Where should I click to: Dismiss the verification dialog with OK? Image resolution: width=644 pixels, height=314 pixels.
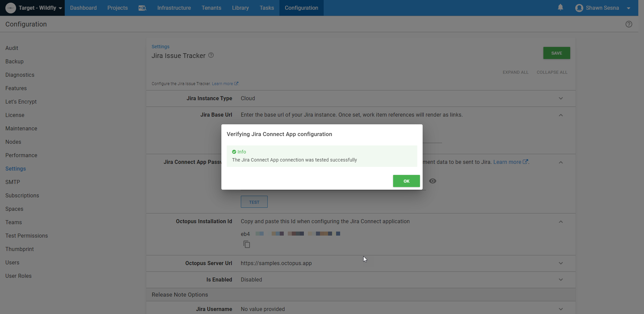click(x=406, y=181)
